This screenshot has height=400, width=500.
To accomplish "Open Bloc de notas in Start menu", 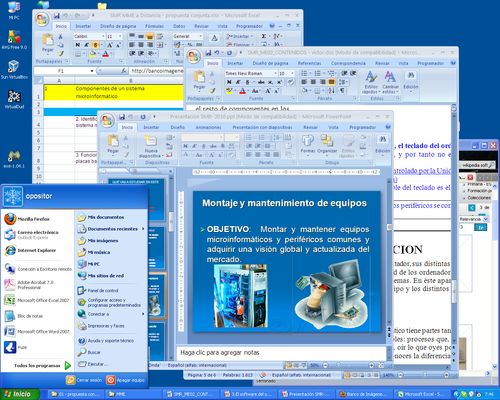I will [24, 316].
